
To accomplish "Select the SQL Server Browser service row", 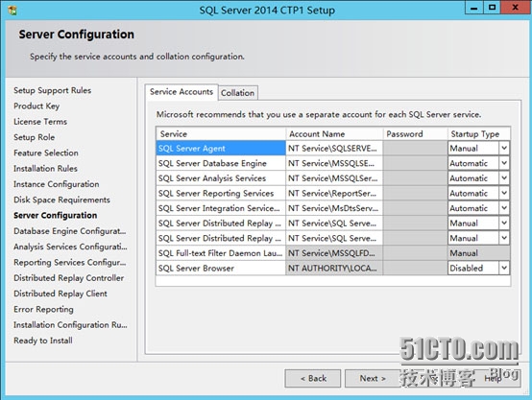I will click(221, 268).
